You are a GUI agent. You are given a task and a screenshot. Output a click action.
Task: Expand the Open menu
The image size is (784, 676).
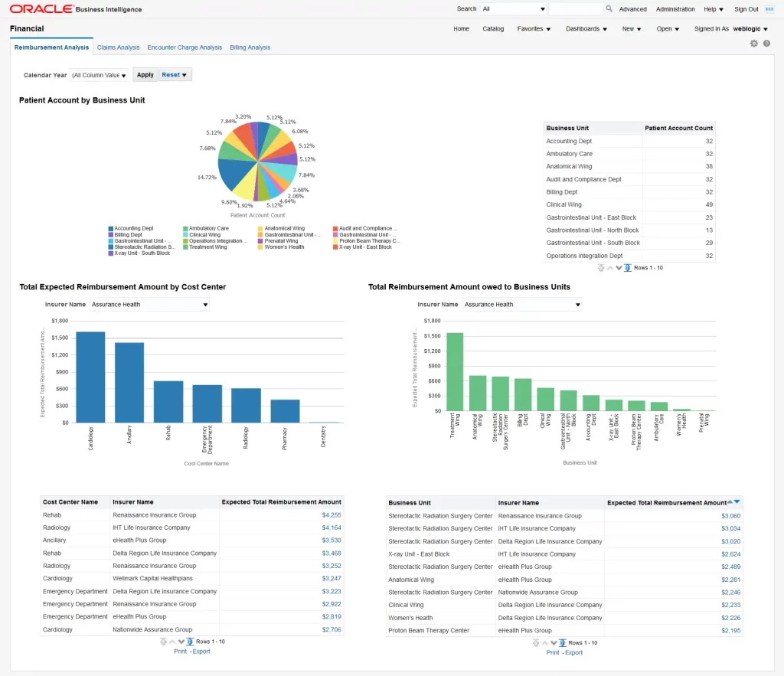click(668, 29)
